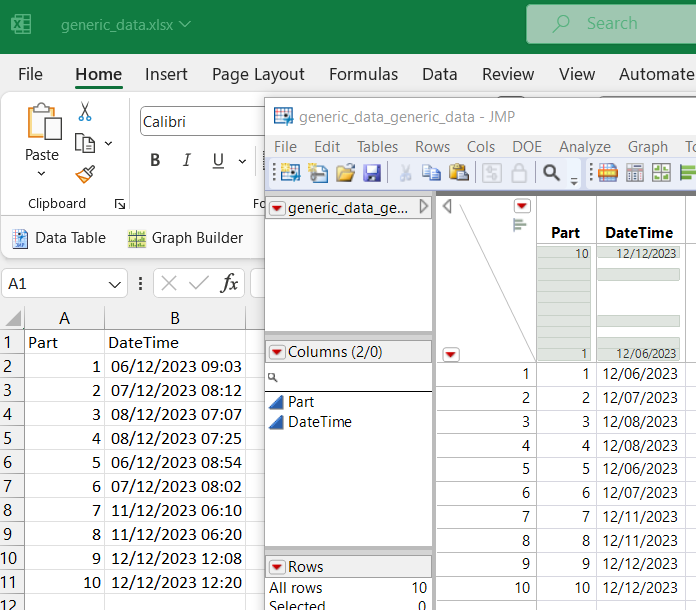The height and width of the screenshot is (610, 696).
Task: Open the Columns (2/0) red triangle menu
Action: click(276, 352)
